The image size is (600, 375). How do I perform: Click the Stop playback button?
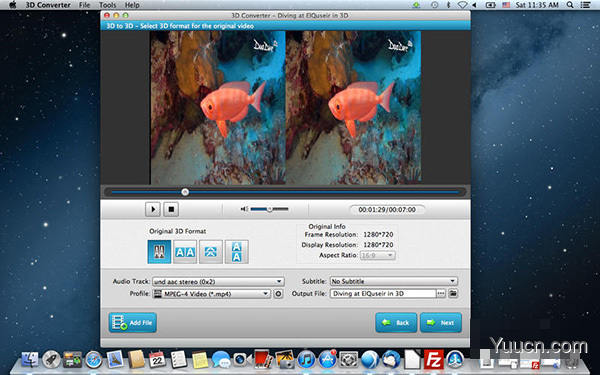pyautogui.click(x=171, y=209)
